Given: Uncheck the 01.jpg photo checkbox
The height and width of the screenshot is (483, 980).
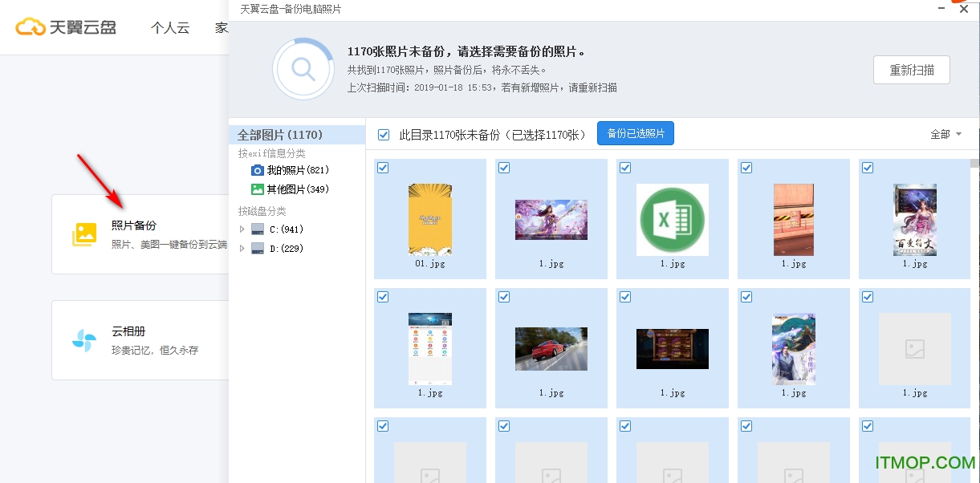Looking at the screenshot, I should (x=383, y=168).
